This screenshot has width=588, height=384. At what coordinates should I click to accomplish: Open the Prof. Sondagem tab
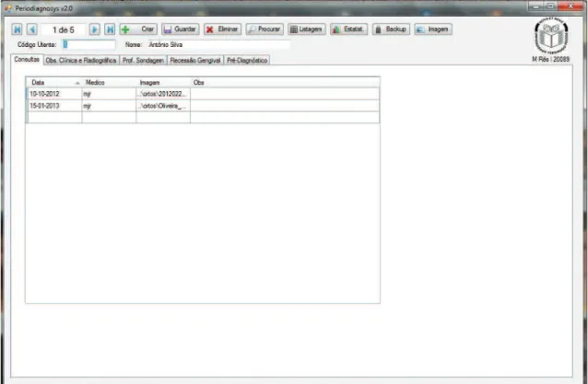pos(143,60)
